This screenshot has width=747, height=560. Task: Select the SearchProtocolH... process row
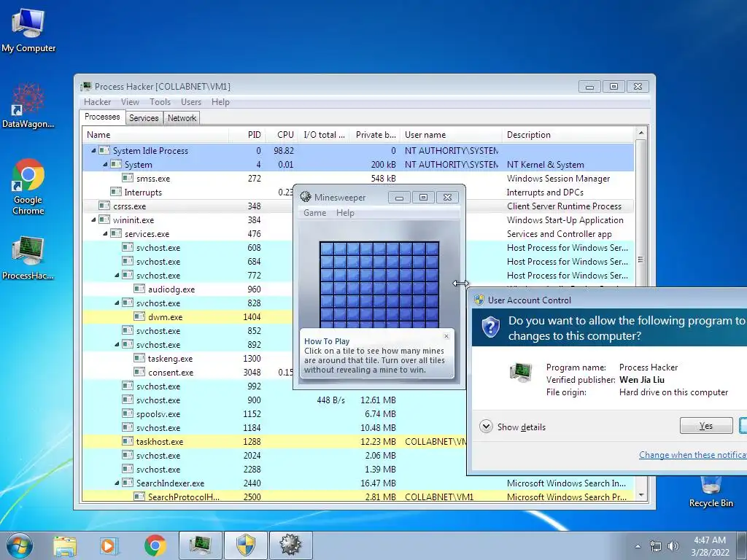[357, 497]
